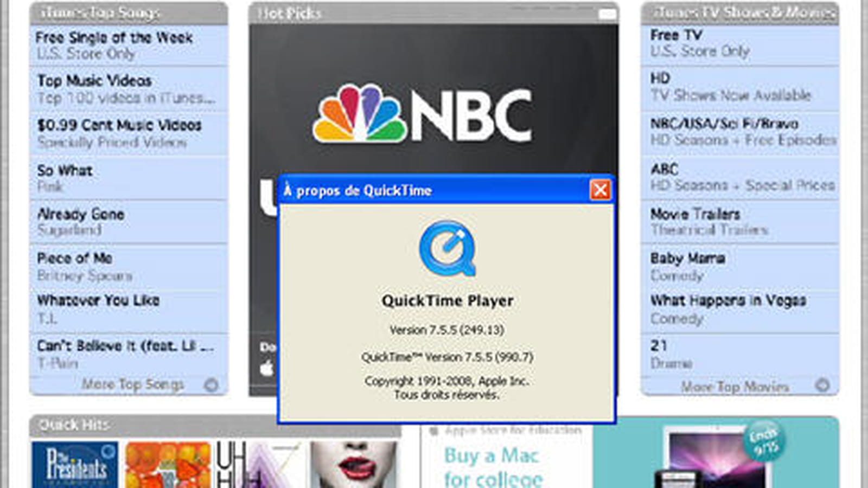Click the Copyright 1991-2008 Apple Inc. text
Viewport: 868px width, 488px height.
point(447,381)
